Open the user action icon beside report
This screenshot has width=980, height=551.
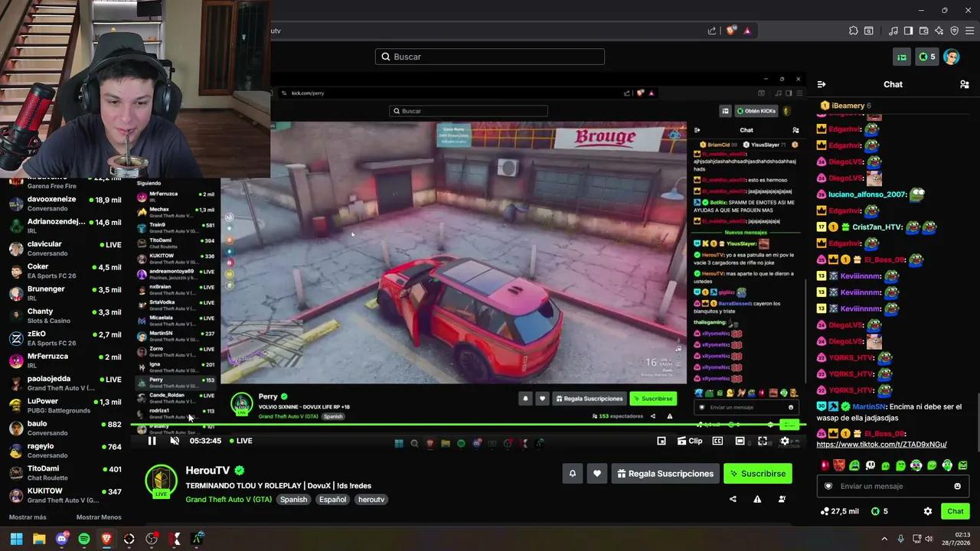click(782, 499)
